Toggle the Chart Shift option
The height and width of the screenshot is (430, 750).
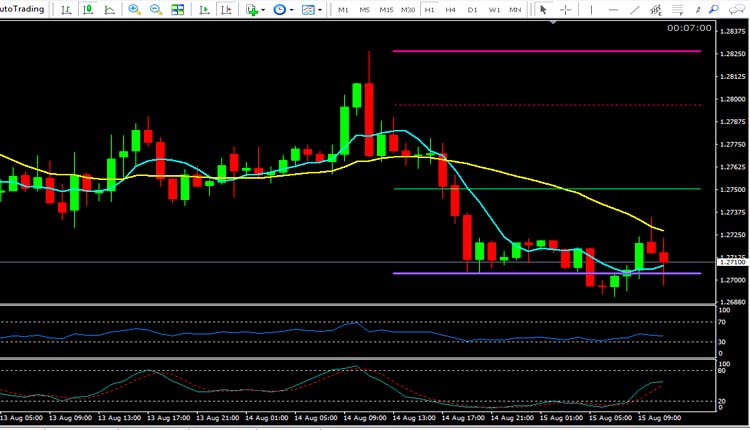[x=226, y=9]
